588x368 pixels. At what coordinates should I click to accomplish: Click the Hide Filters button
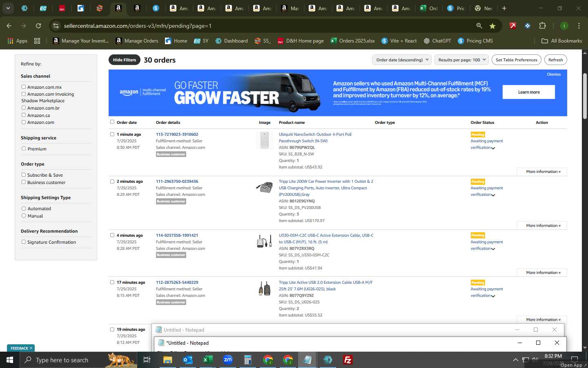point(124,60)
